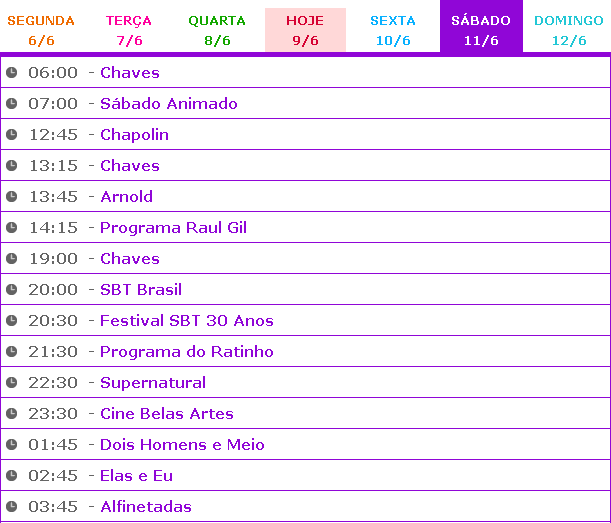Switch to the Segunda 6/6 tab
The height and width of the screenshot is (523, 611).
[x=41, y=30]
